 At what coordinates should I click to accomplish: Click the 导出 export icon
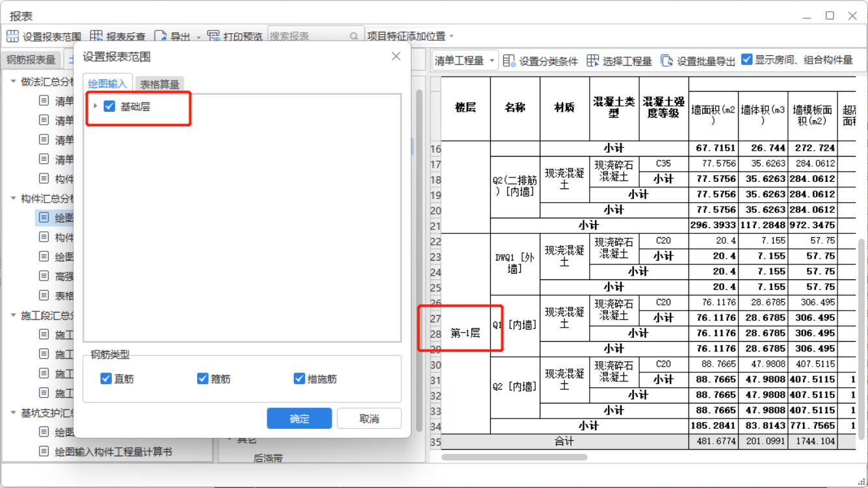[x=161, y=36]
